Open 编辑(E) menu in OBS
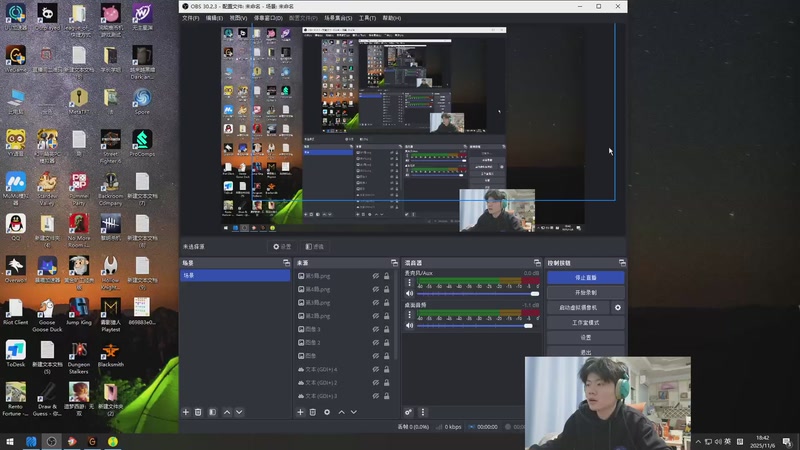 tap(214, 18)
